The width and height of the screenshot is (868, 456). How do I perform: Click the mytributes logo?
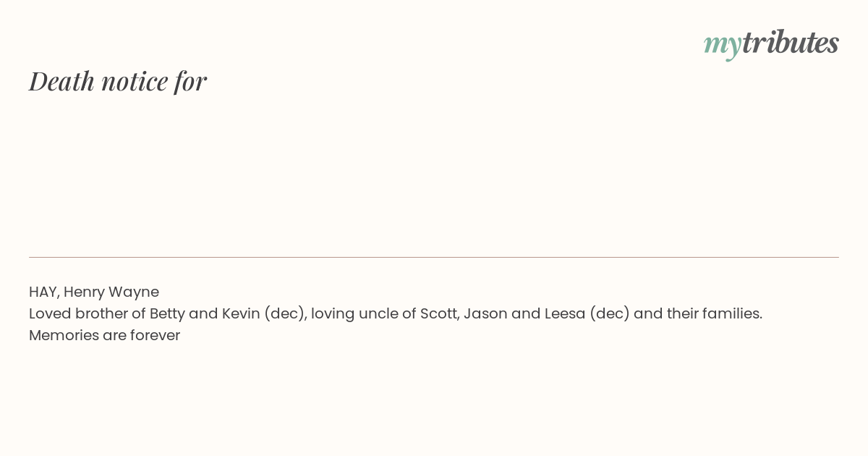point(771,43)
